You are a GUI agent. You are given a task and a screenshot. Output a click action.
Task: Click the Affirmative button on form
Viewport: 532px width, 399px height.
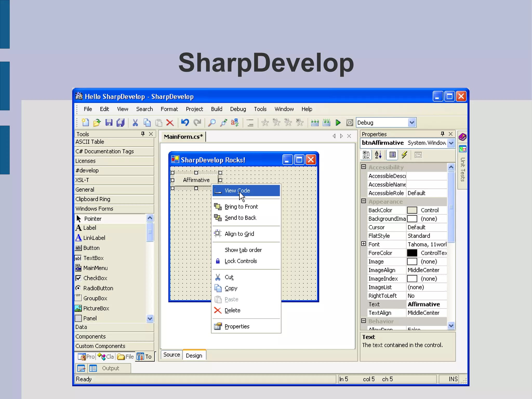coord(196,180)
